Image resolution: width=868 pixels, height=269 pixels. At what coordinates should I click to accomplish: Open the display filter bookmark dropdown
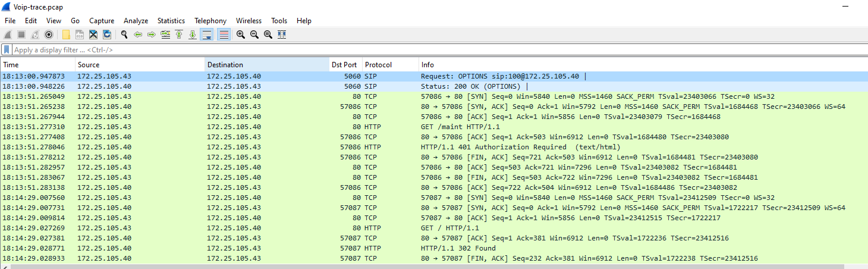coord(7,50)
